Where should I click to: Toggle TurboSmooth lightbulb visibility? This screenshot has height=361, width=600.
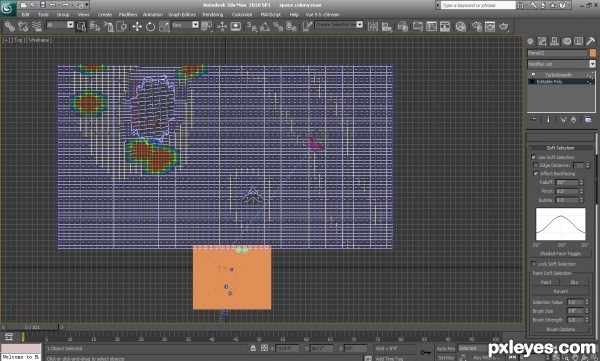click(533, 75)
